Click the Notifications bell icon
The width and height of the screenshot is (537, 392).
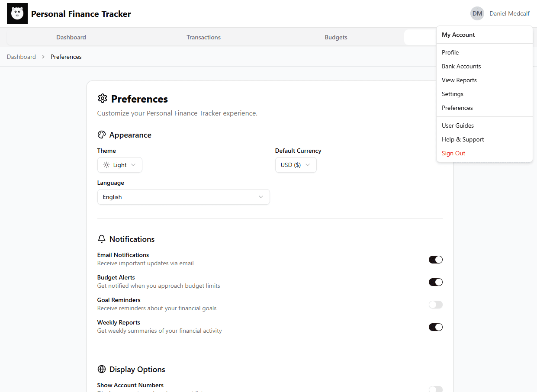pos(102,239)
